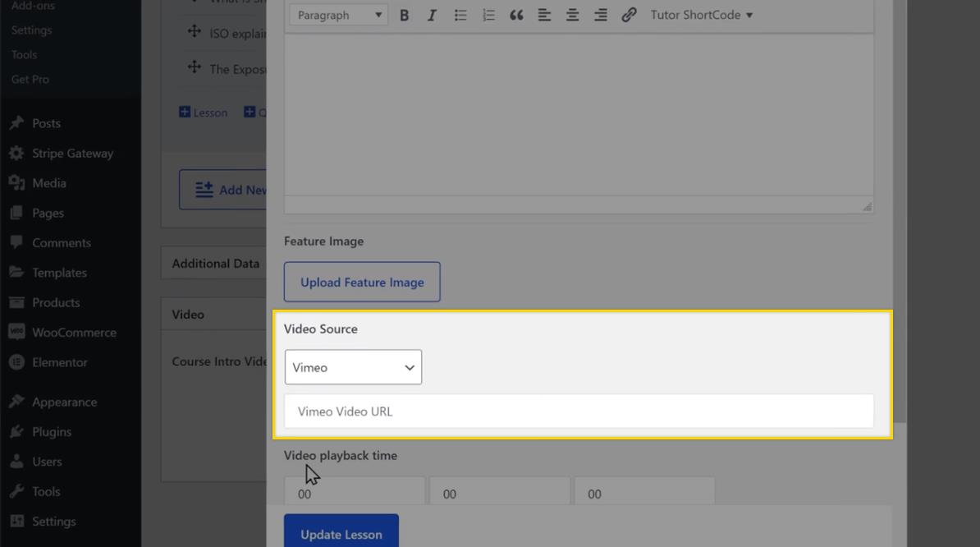Click the Update Lesson button
Viewport: 980px width, 547px height.
[x=341, y=534]
